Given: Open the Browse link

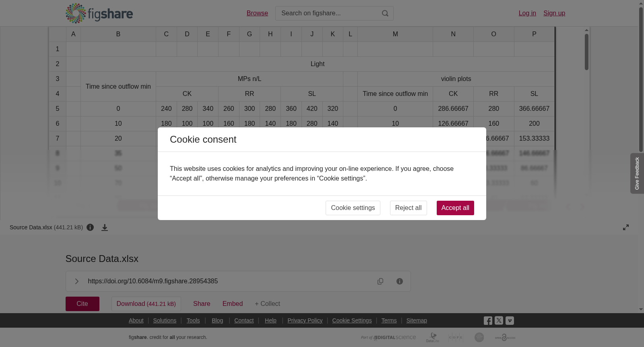Looking at the screenshot, I should [x=257, y=13].
